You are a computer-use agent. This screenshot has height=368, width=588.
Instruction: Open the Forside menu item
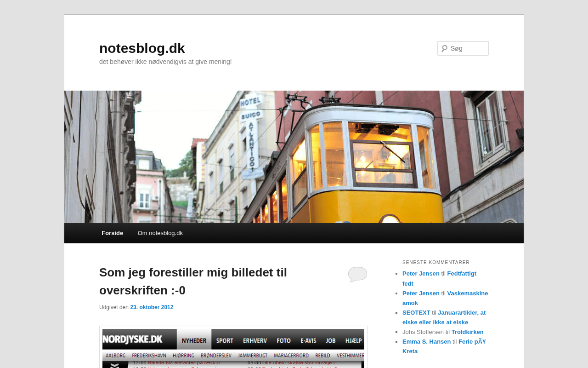(x=112, y=233)
